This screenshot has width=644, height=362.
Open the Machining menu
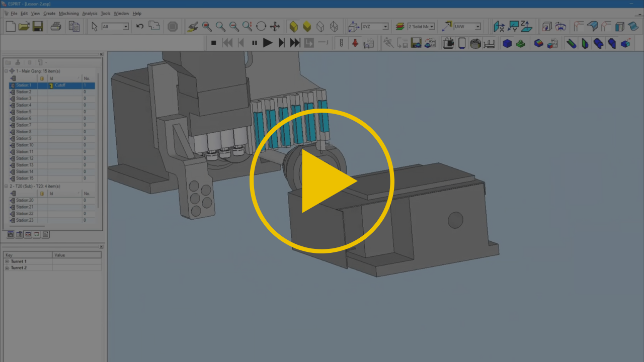(x=68, y=14)
